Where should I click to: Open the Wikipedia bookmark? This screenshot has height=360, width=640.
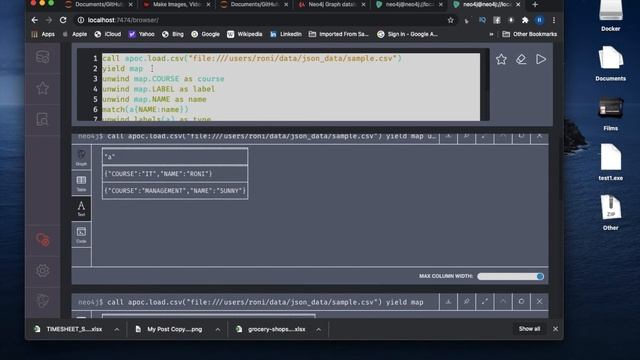245,34
